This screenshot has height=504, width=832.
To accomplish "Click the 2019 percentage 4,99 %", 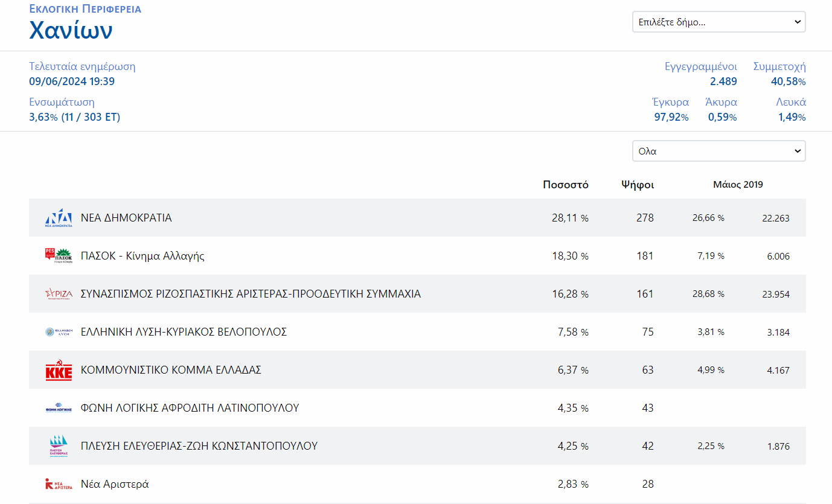I will pos(711,370).
